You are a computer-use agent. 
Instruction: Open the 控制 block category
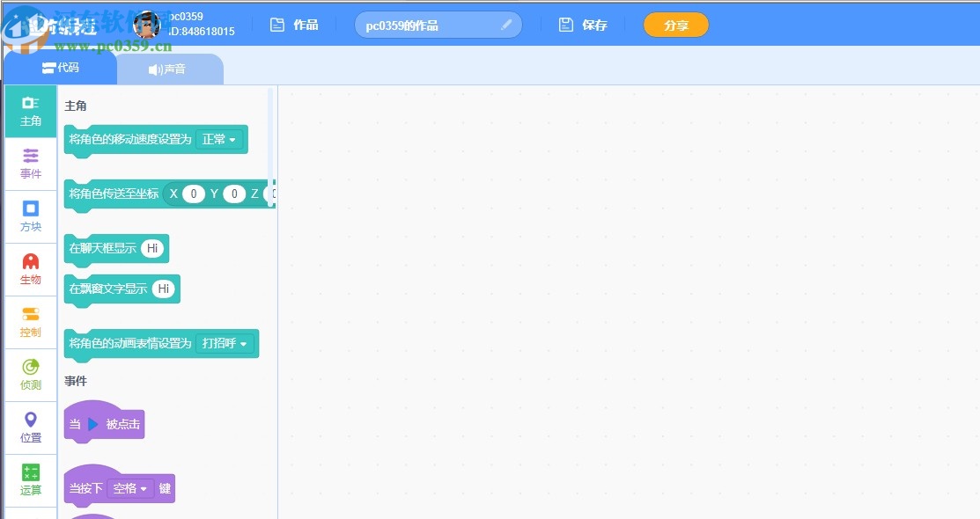(x=31, y=322)
